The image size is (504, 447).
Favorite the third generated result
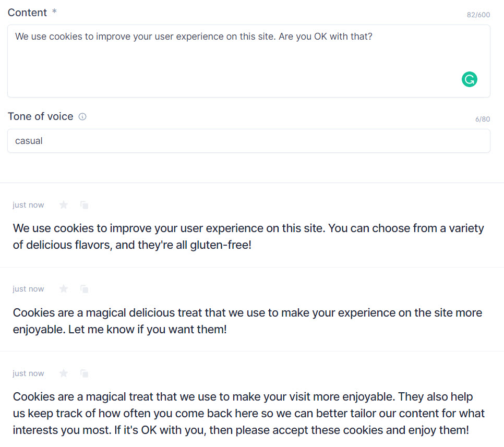(63, 373)
